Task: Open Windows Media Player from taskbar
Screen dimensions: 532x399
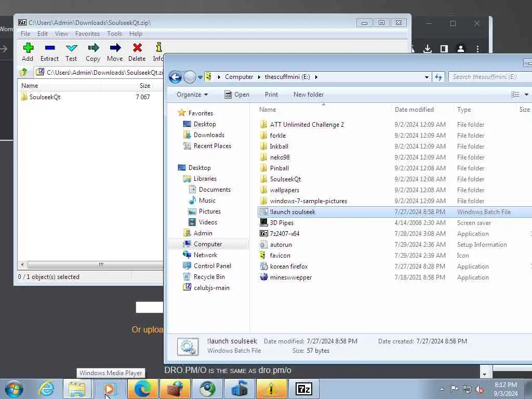Action: 110,389
